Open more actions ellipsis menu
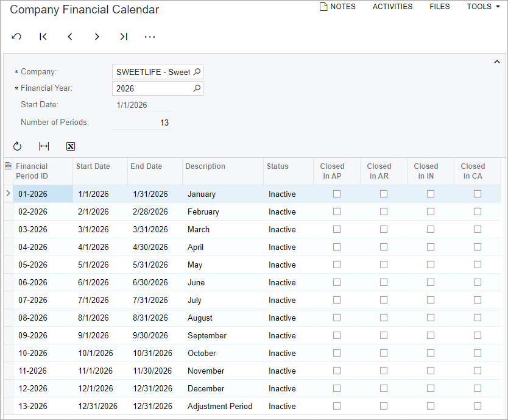508x420 pixels. (150, 37)
